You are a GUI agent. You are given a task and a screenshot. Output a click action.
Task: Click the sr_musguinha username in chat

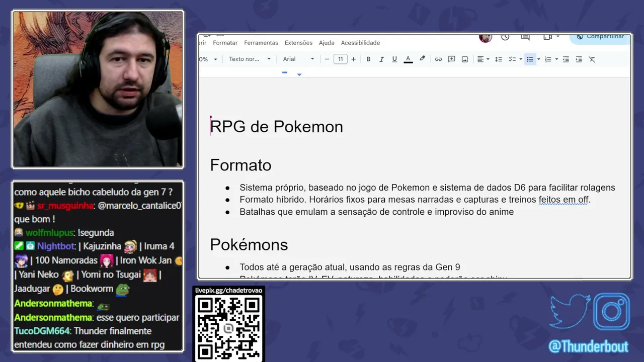coord(65,206)
